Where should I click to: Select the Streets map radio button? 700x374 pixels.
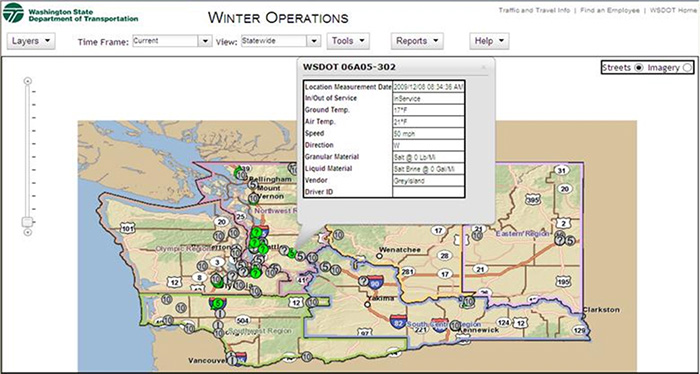[x=639, y=67]
